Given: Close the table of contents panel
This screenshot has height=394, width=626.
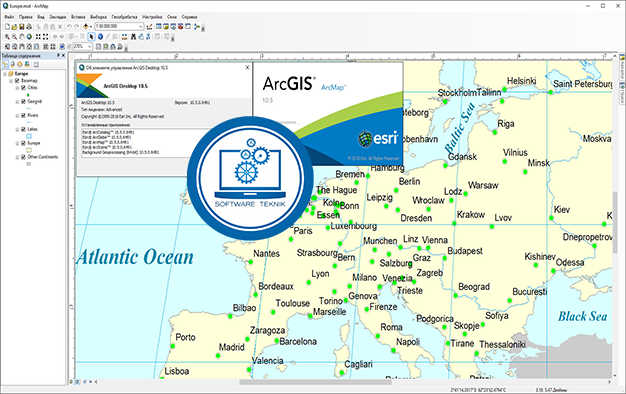Looking at the screenshot, I should tap(63, 55).
